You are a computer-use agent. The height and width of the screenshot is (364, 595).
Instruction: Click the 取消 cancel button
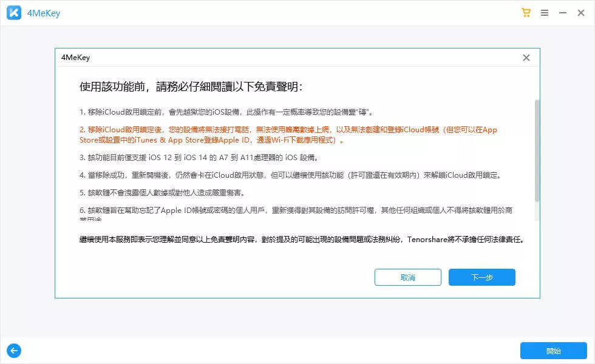point(408,277)
